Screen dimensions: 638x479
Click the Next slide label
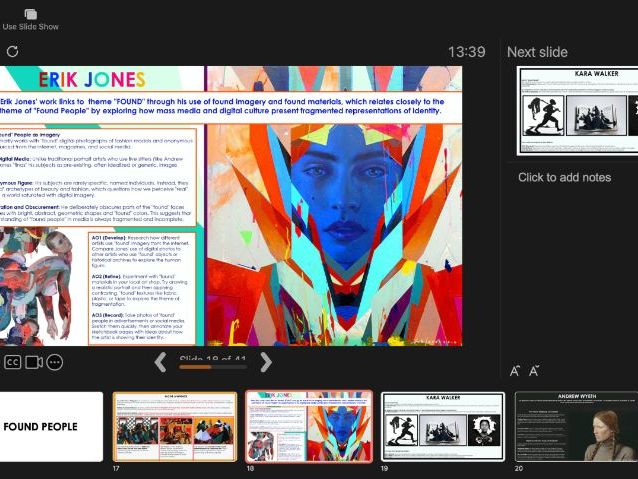point(537,52)
